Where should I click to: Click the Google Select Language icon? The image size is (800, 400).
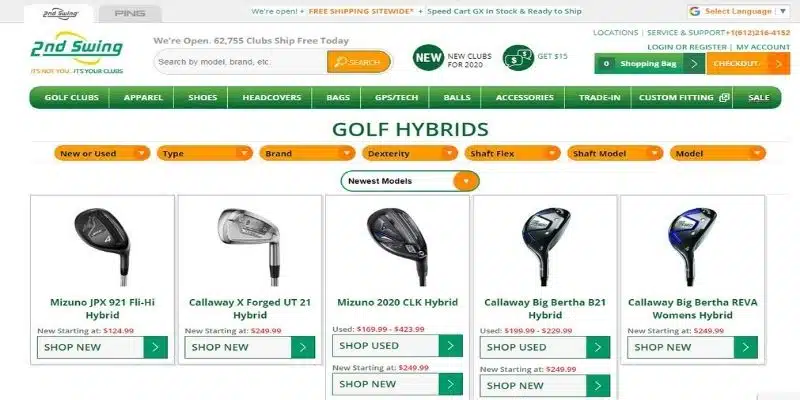[694, 11]
